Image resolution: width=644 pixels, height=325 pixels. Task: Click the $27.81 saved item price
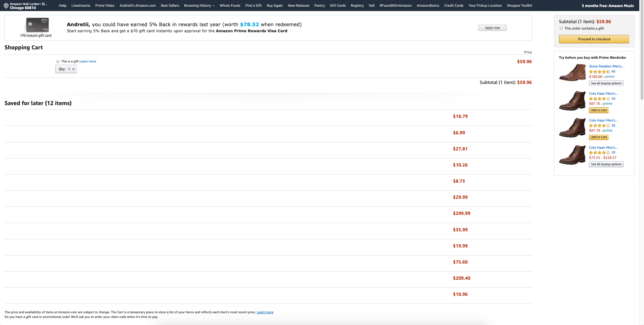[x=460, y=149]
